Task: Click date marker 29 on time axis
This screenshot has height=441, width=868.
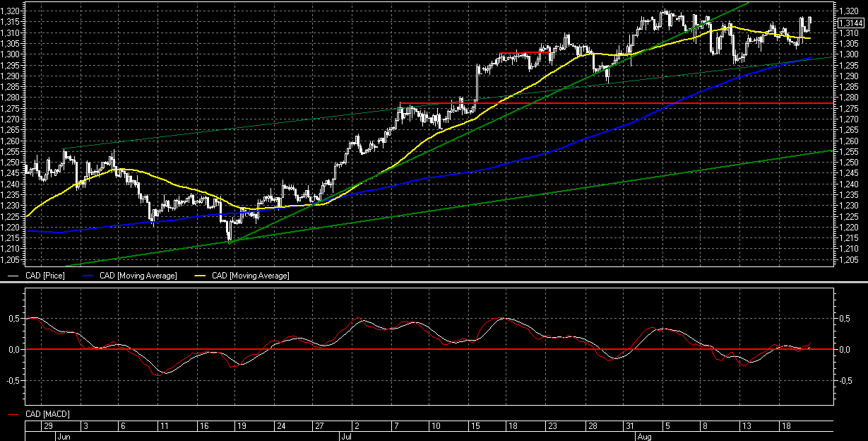Action: pyautogui.click(x=48, y=426)
